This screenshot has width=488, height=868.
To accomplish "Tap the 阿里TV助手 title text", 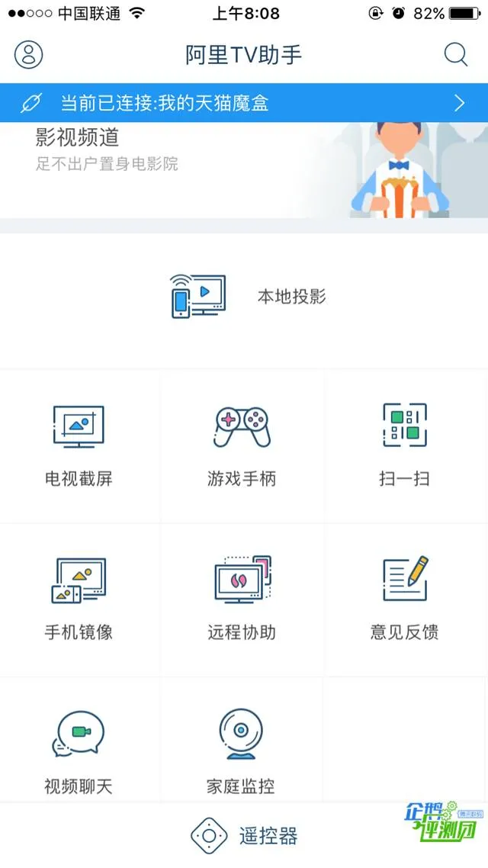I will click(x=243, y=55).
